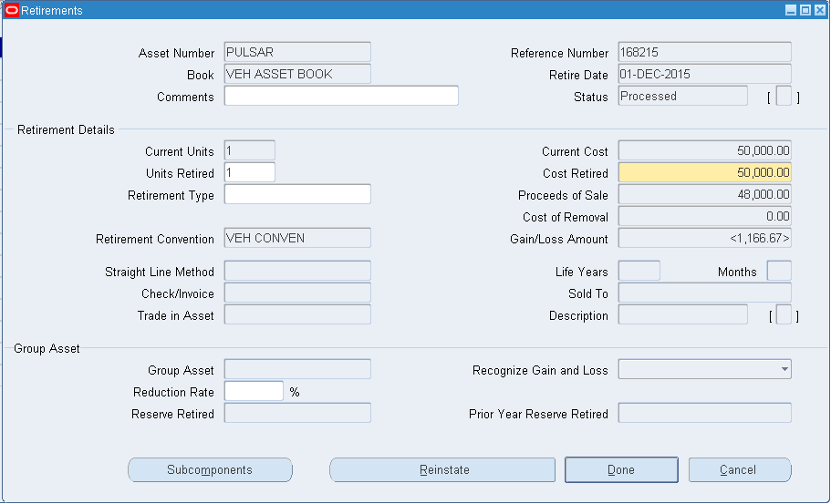Image resolution: width=831 pixels, height=504 pixels.
Task: Select the Units Retired field
Action: pos(249,172)
